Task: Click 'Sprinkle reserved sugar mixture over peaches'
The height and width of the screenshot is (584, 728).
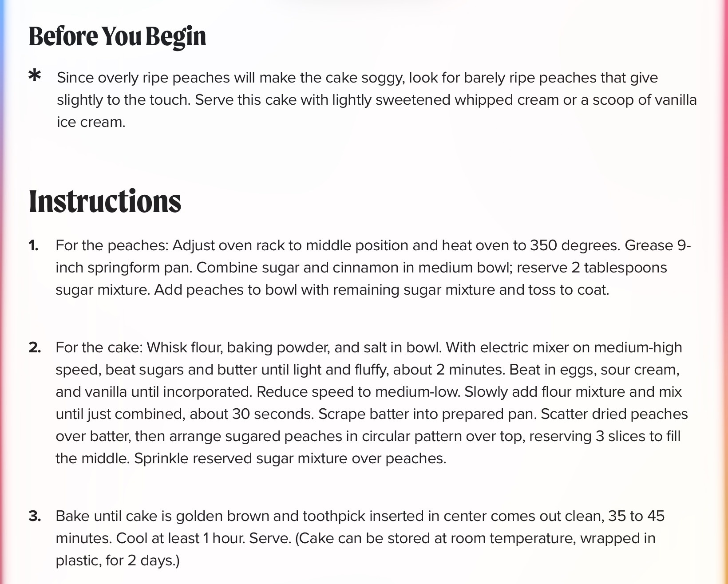Action: click(290, 458)
